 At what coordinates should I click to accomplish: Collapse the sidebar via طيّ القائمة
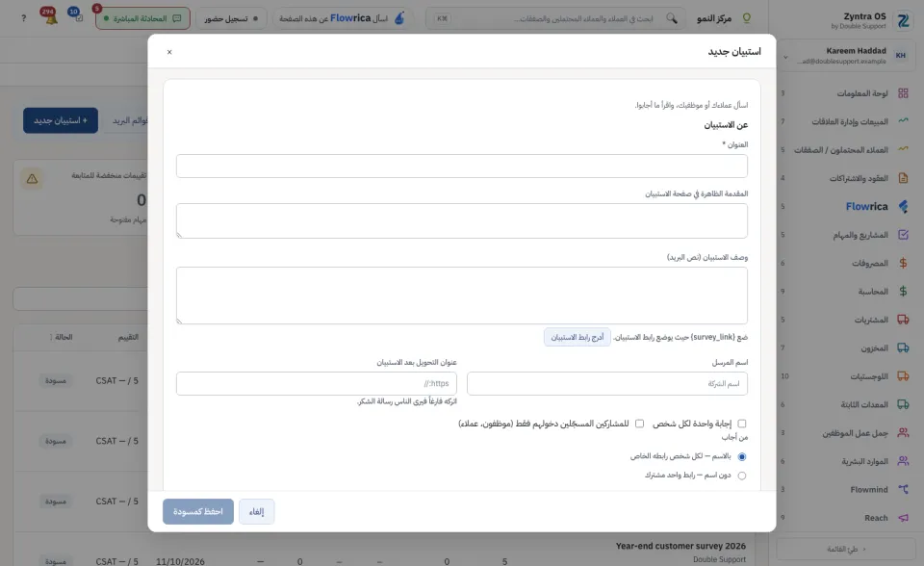[x=846, y=549]
